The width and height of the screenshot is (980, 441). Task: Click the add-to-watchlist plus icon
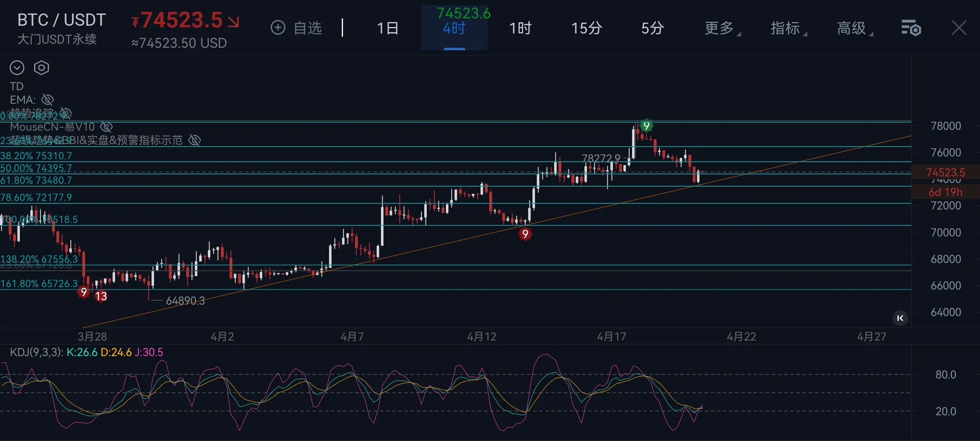278,28
